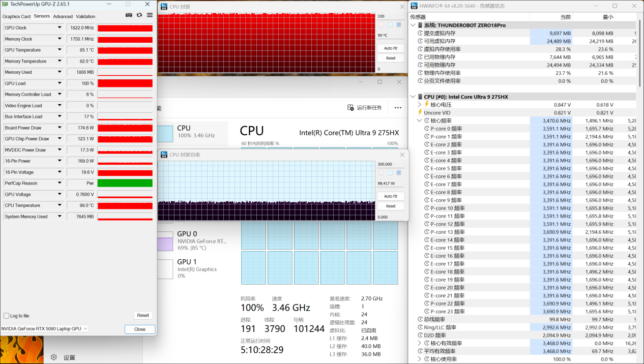644x364 pixels.
Task: Collapse the 核心频率 tree node
Action: [420, 121]
